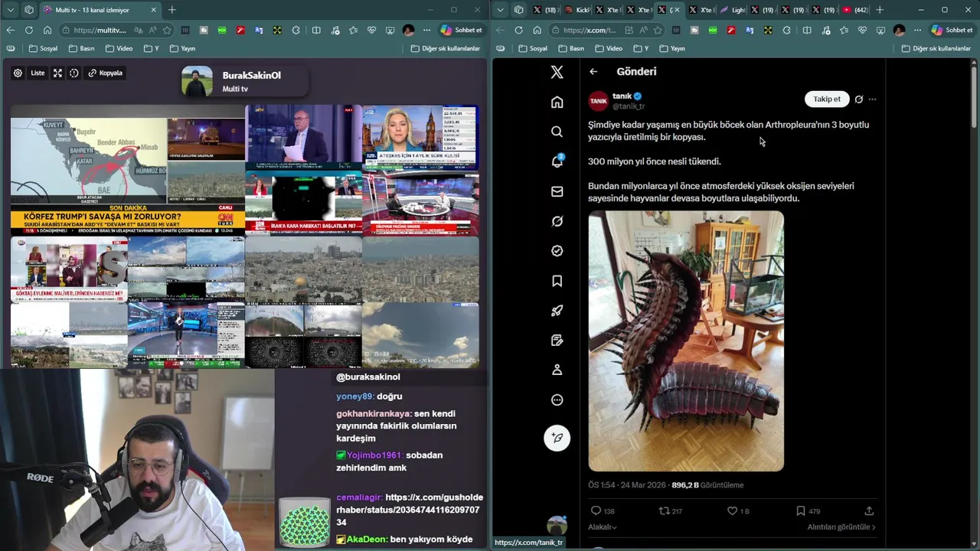Reload the page in the left browser window
The height and width of the screenshot is (551, 980).
[x=29, y=30]
